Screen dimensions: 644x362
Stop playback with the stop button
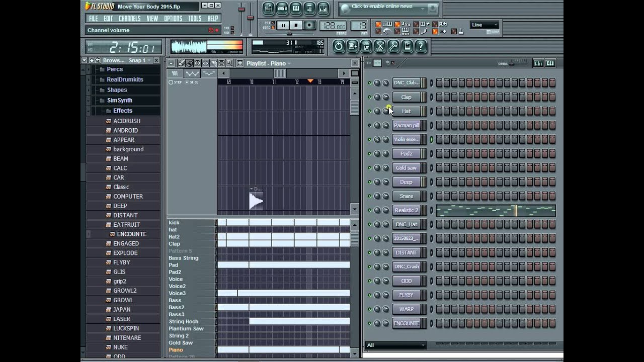click(x=296, y=25)
